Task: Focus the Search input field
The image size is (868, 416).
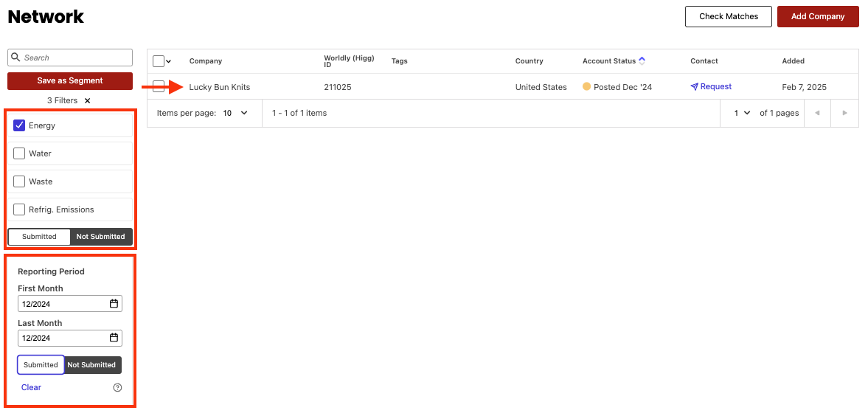Action: tap(70, 58)
